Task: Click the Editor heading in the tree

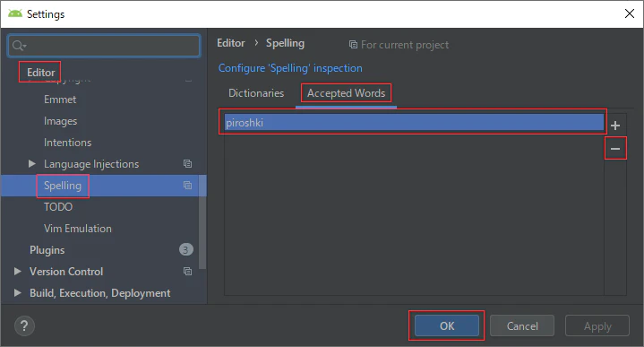Action: click(40, 73)
